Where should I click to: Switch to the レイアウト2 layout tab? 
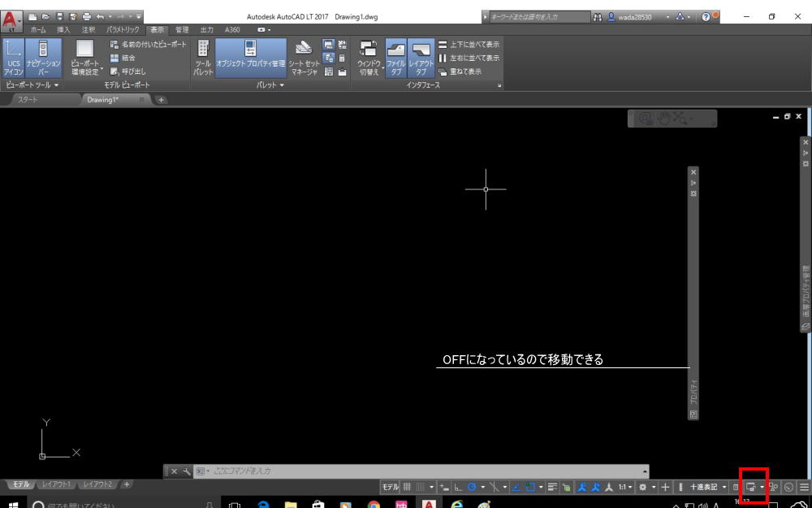tap(98, 484)
